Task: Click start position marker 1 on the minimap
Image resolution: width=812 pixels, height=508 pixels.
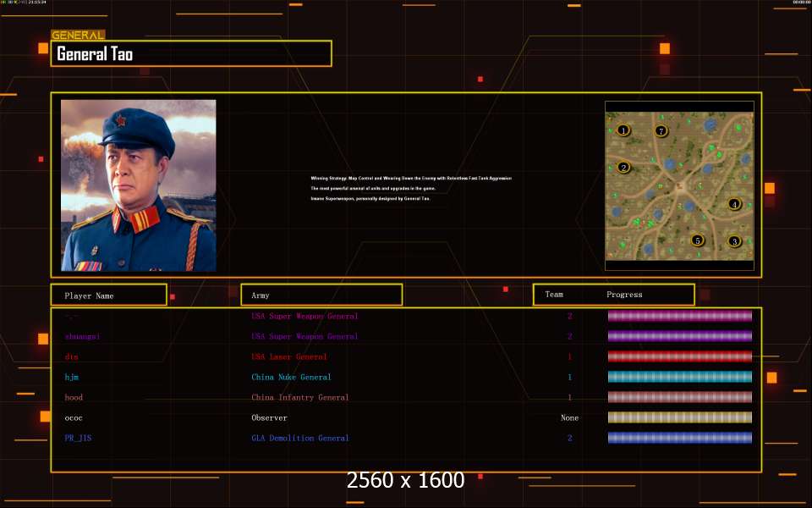Action: coord(623,130)
